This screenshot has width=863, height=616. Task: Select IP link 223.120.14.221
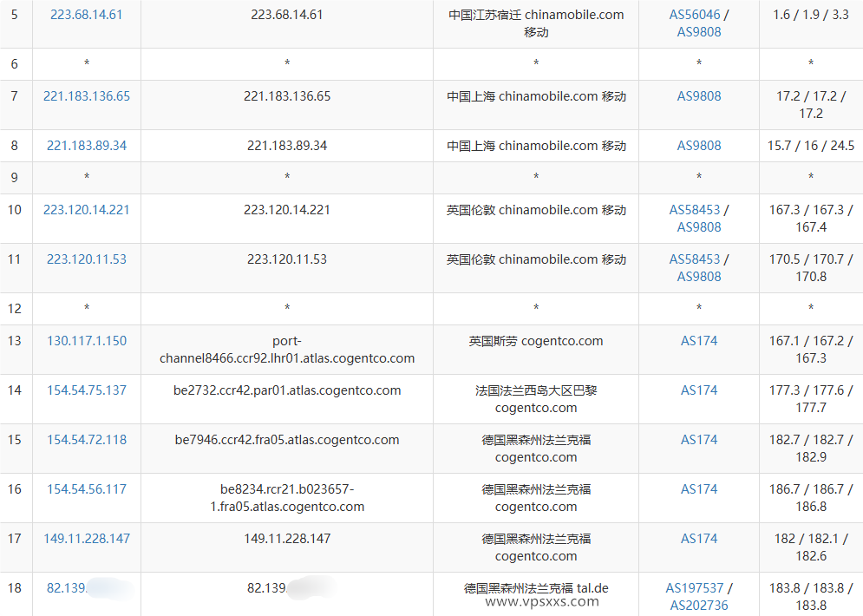[86, 209]
